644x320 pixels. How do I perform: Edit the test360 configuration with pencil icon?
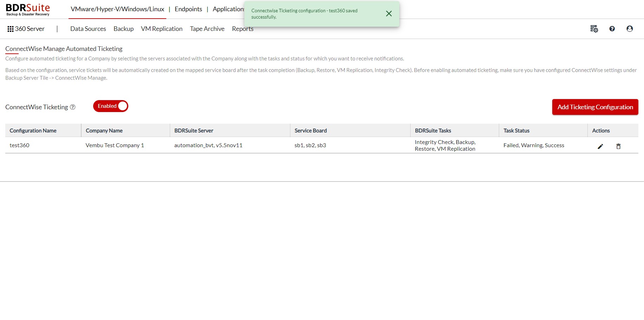click(x=600, y=146)
